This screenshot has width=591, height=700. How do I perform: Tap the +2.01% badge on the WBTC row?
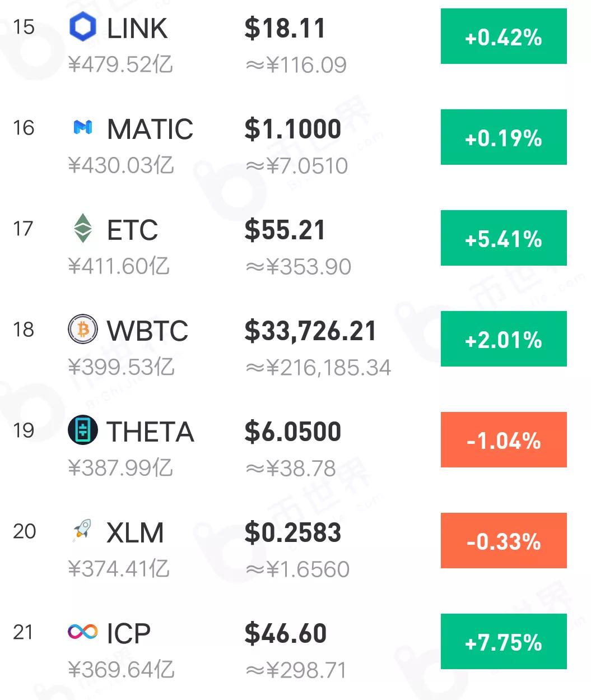coord(504,339)
